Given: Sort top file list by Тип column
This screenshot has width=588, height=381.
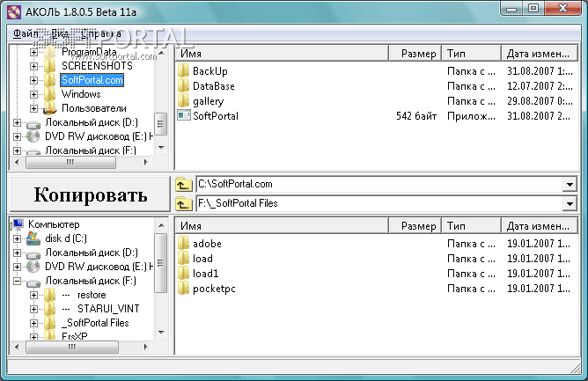Looking at the screenshot, I should 472,54.
